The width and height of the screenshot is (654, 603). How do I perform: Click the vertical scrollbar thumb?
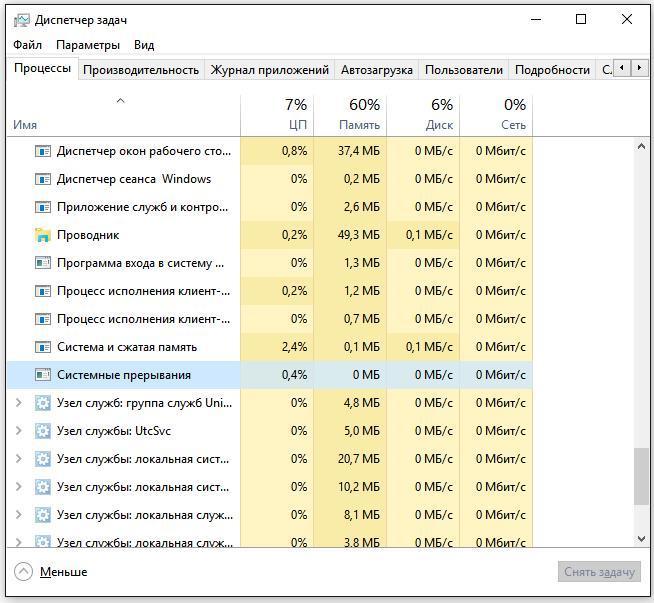click(641, 476)
